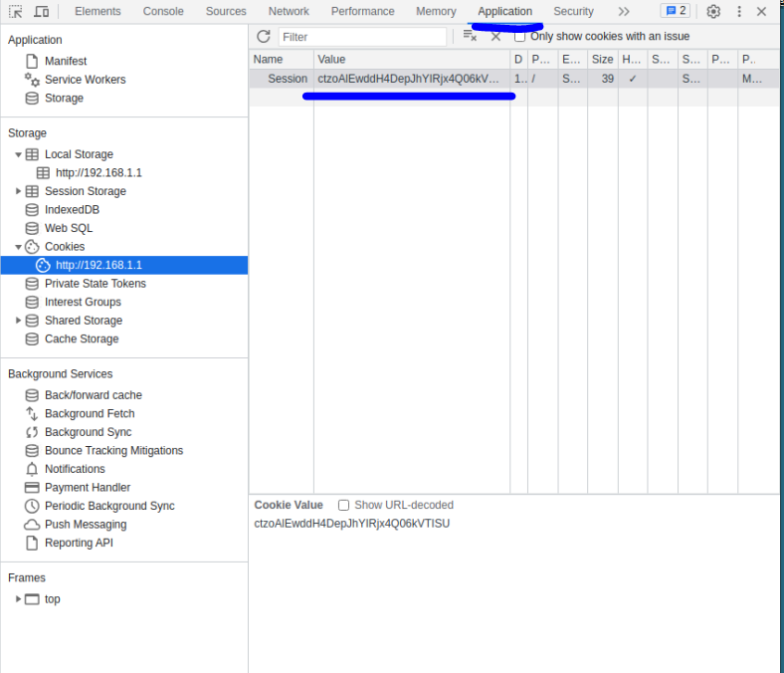Sort cookies by Name column

(282, 60)
